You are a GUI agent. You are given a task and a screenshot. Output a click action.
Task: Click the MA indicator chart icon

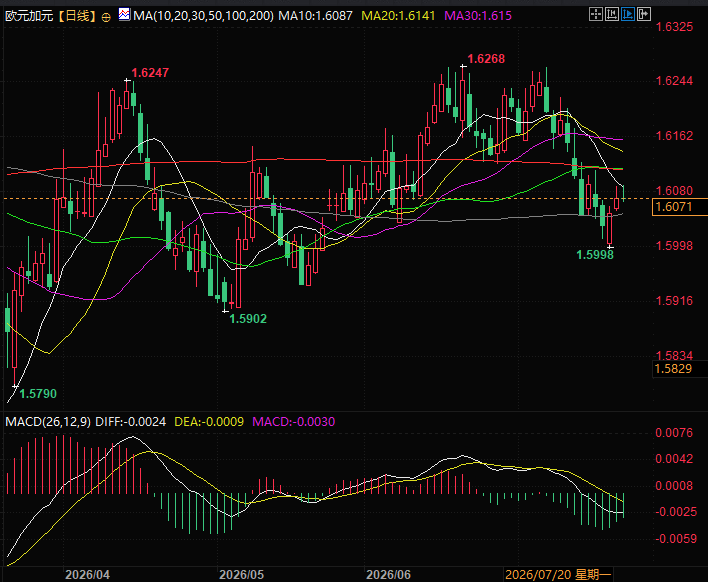(x=124, y=14)
